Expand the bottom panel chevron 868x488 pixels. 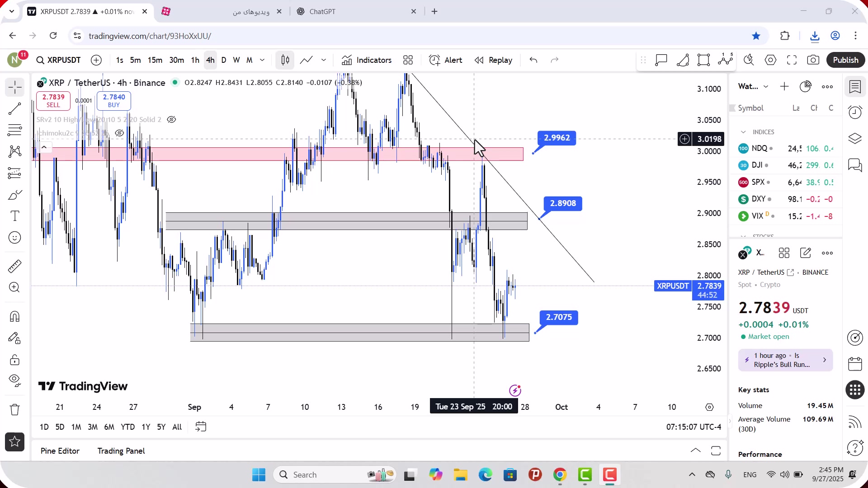click(696, 451)
